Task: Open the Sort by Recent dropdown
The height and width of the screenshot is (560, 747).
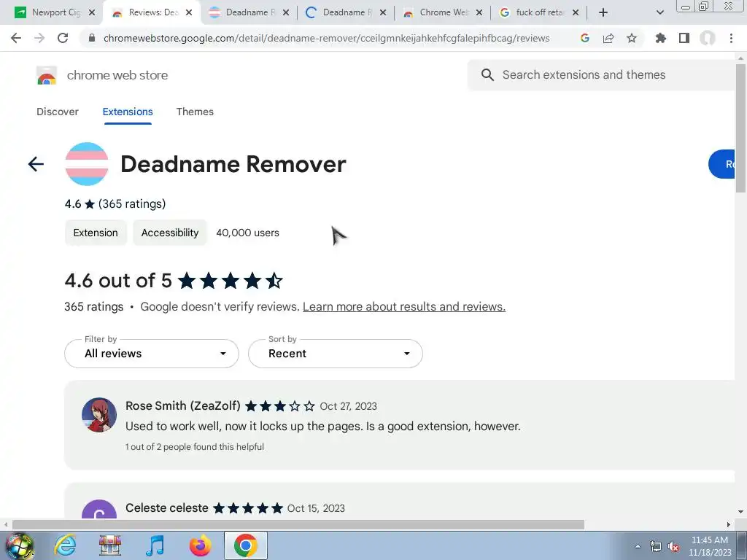Action: click(336, 354)
